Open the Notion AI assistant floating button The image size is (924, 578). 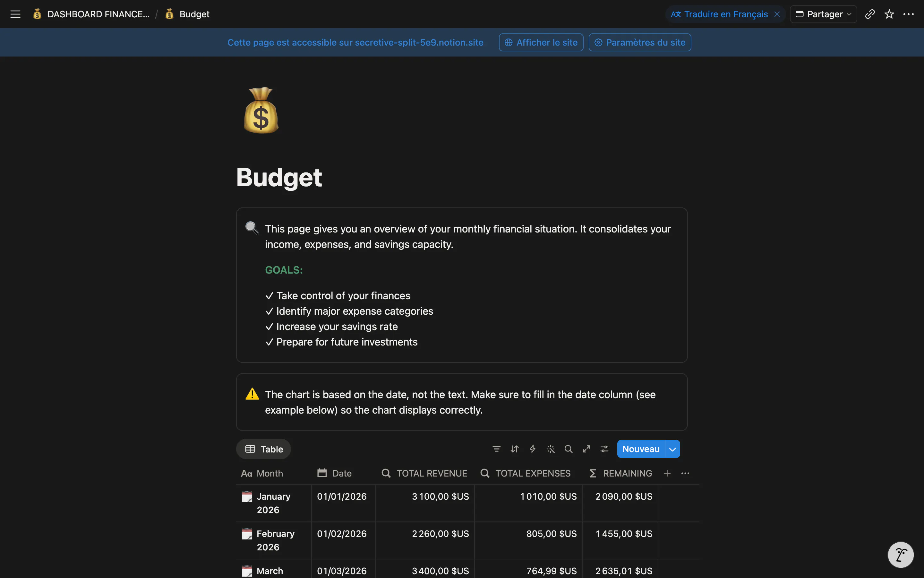point(901,555)
